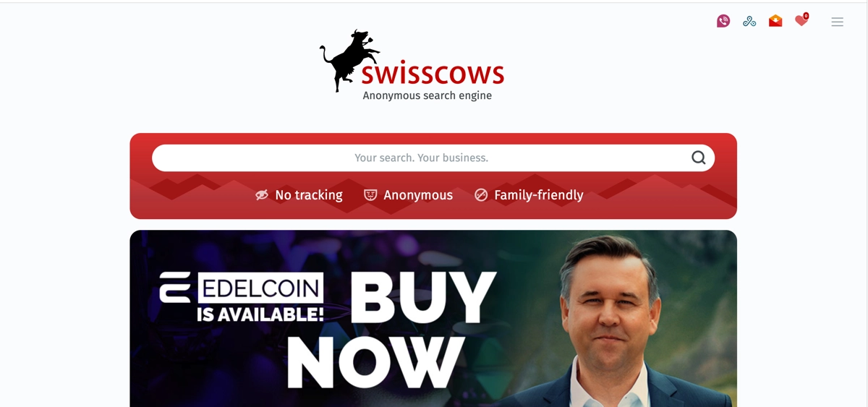This screenshot has width=868, height=407.
Task: Open the red envelope Swisscows email icon
Action: tap(775, 21)
